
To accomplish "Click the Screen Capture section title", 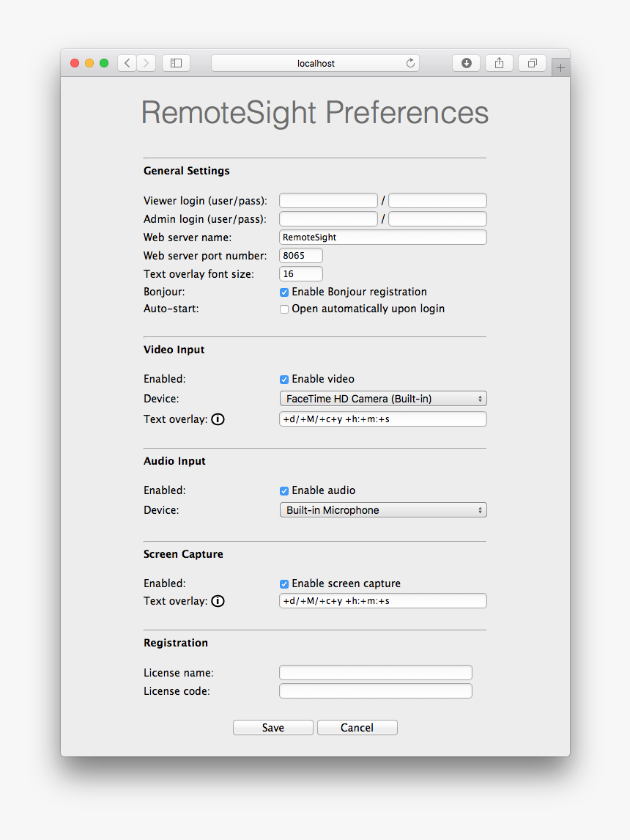I will (183, 554).
